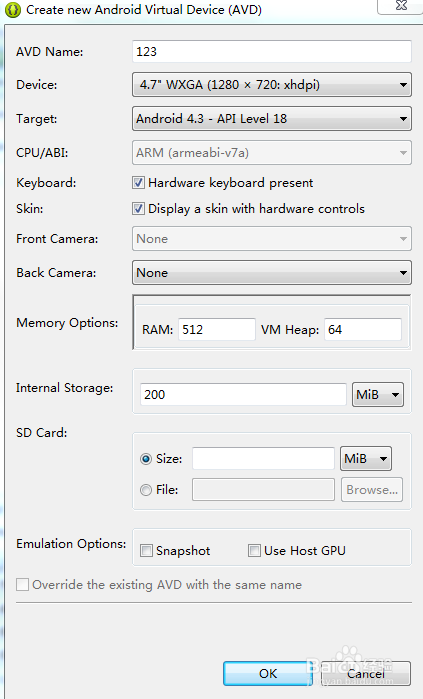
Task: Click the SD Card Size input field
Action: (263, 459)
